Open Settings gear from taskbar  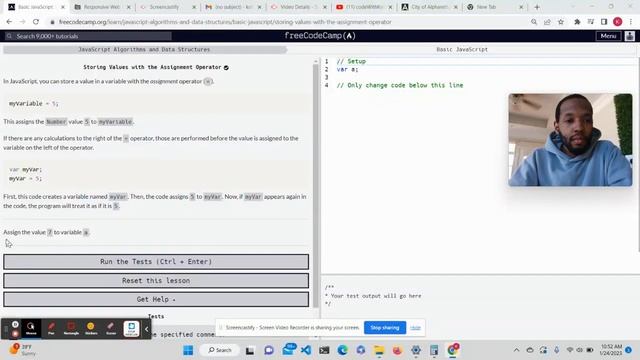coord(416,350)
